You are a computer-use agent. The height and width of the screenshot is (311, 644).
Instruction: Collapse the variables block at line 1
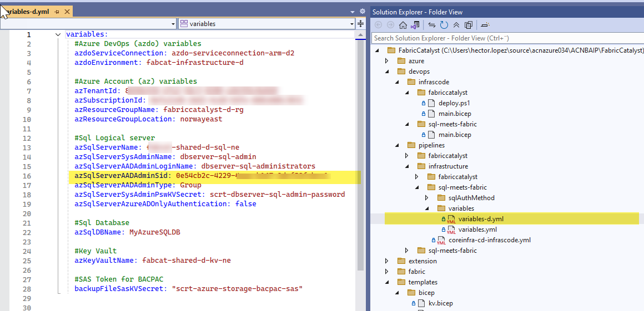click(x=58, y=34)
